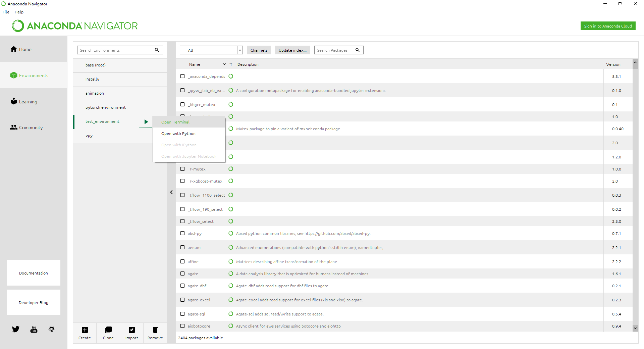Viewport: 644px width, 349px height.
Task: Collapse the environments panel with left chevron
Action: (171, 192)
